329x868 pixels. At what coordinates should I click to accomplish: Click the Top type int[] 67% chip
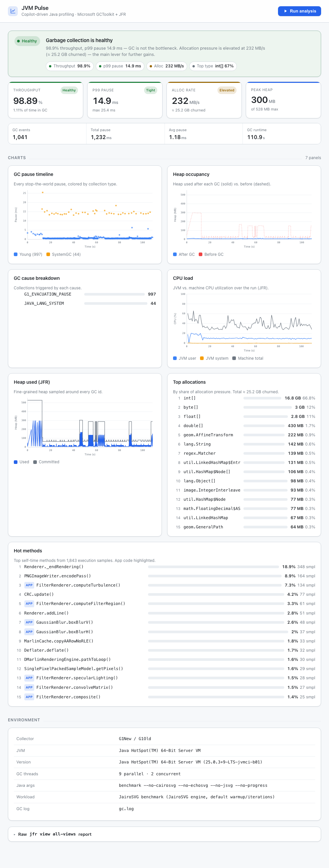213,66
